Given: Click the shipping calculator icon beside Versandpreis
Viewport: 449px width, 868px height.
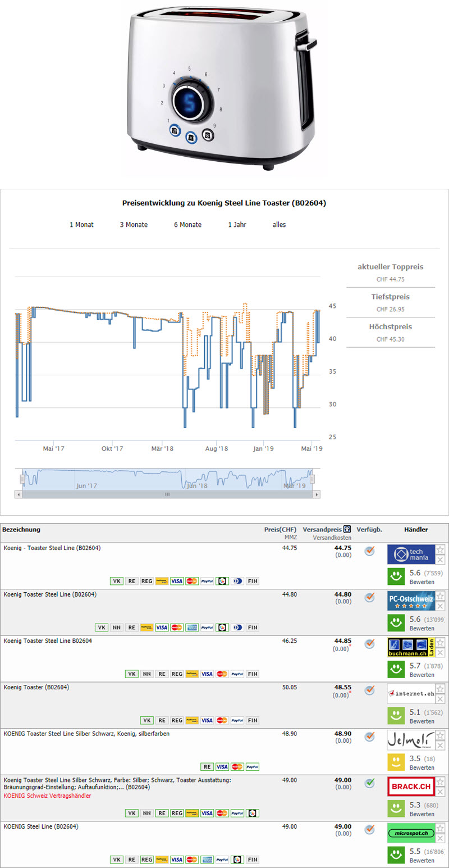Looking at the screenshot, I should click(347, 529).
